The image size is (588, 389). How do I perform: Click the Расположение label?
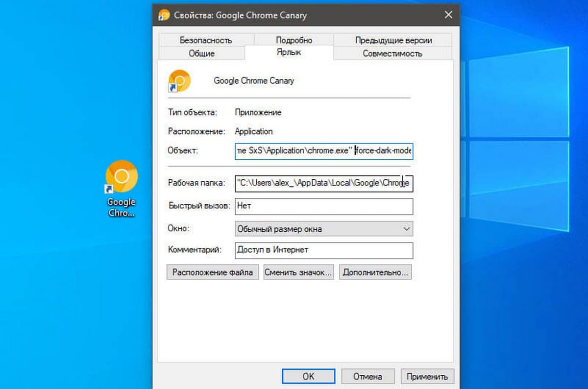[x=196, y=131]
